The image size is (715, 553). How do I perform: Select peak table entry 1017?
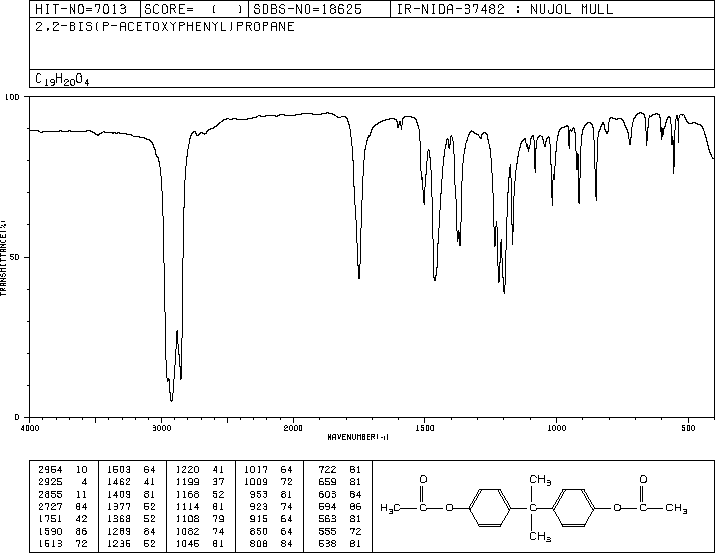[256, 469]
